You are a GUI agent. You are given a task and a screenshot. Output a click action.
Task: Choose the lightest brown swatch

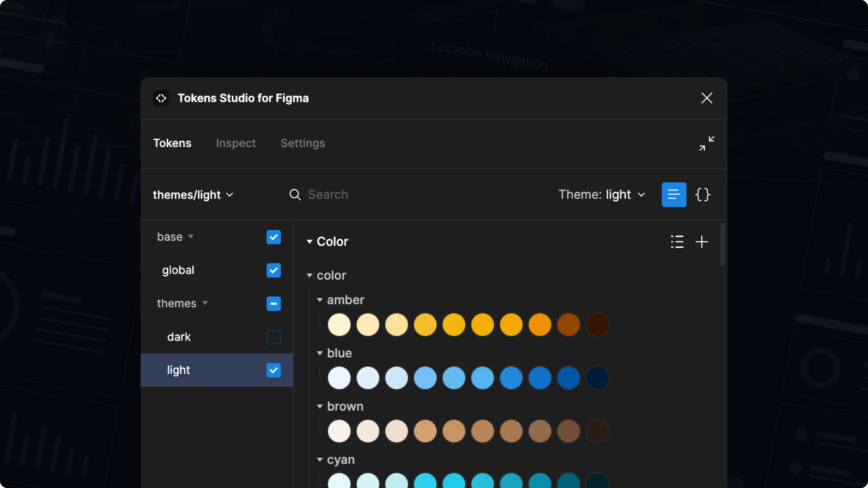[x=339, y=431]
